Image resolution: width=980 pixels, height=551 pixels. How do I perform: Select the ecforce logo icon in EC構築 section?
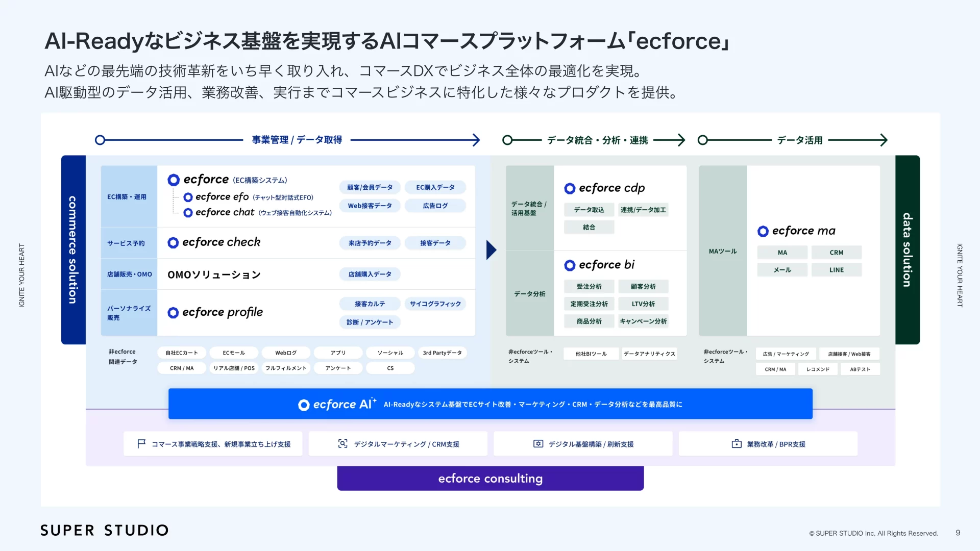[174, 180]
